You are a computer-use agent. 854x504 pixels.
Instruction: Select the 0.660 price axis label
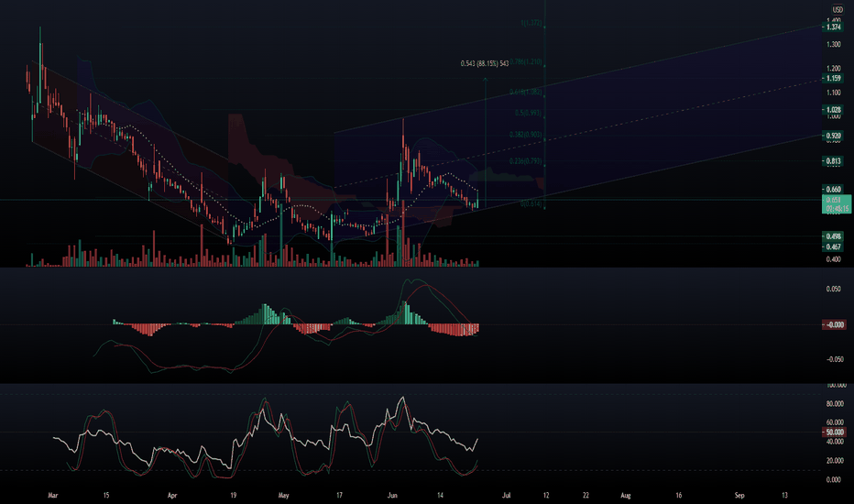(x=833, y=190)
